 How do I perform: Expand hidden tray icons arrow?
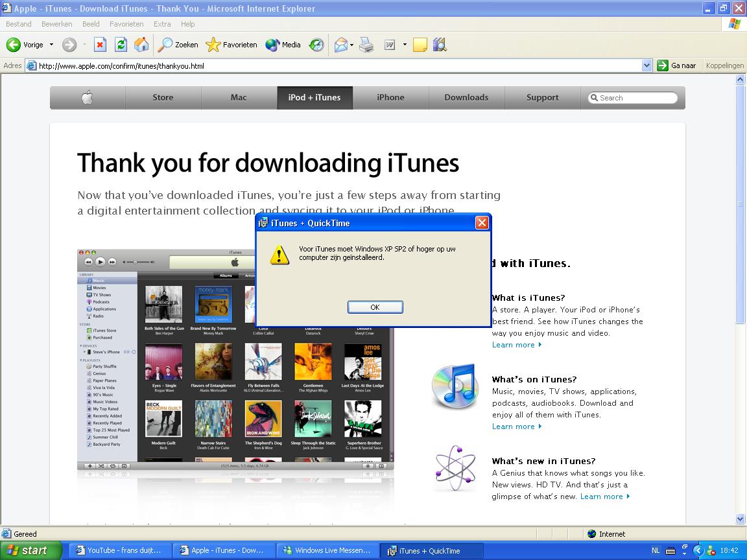(x=698, y=550)
